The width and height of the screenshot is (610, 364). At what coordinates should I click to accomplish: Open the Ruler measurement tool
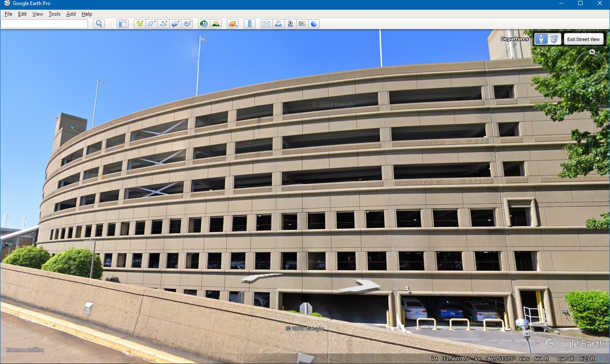pos(250,24)
